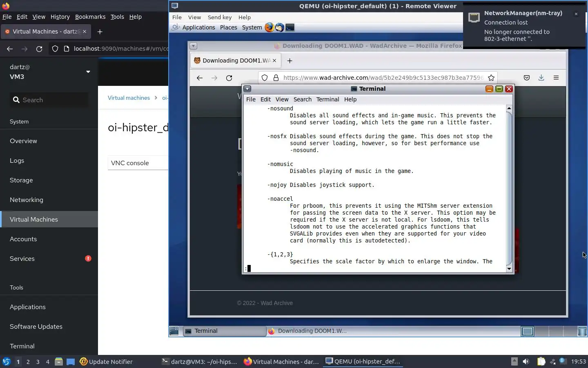Open the Terminal window Search menu
588x368 pixels.
[302, 99]
